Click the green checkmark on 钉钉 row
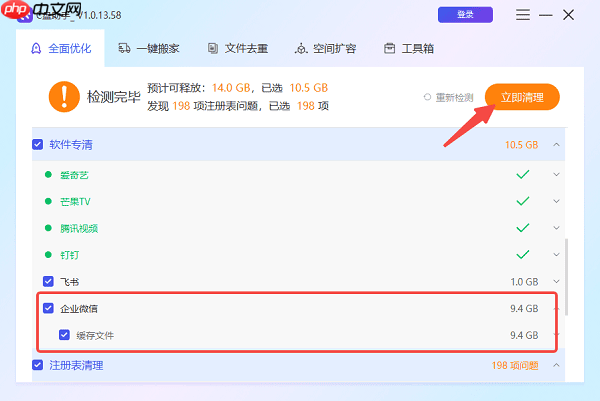 (x=523, y=255)
